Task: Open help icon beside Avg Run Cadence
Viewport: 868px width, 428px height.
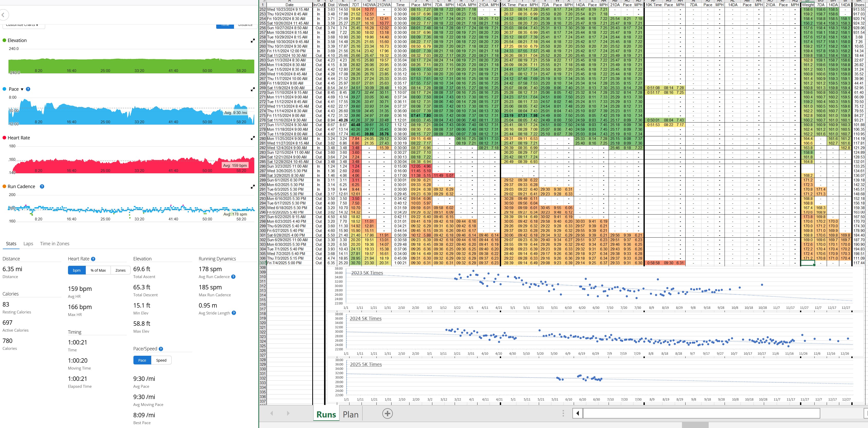Action: click(233, 277)
